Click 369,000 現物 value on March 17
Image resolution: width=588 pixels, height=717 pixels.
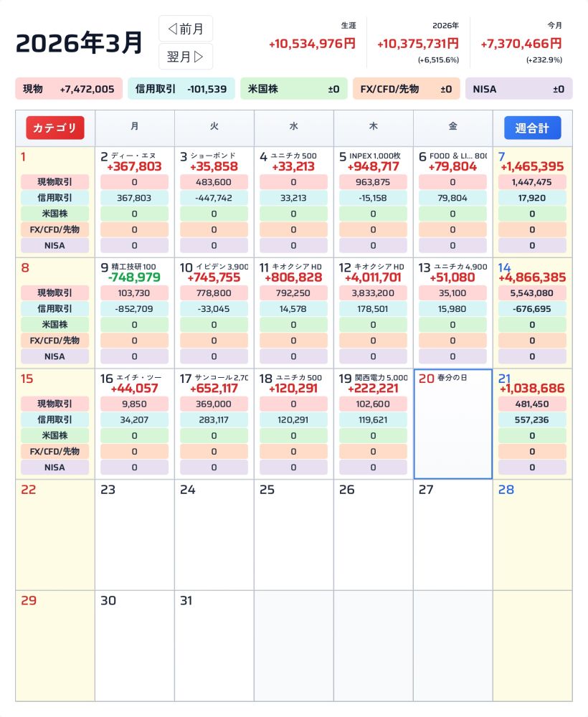pos(214,404)
